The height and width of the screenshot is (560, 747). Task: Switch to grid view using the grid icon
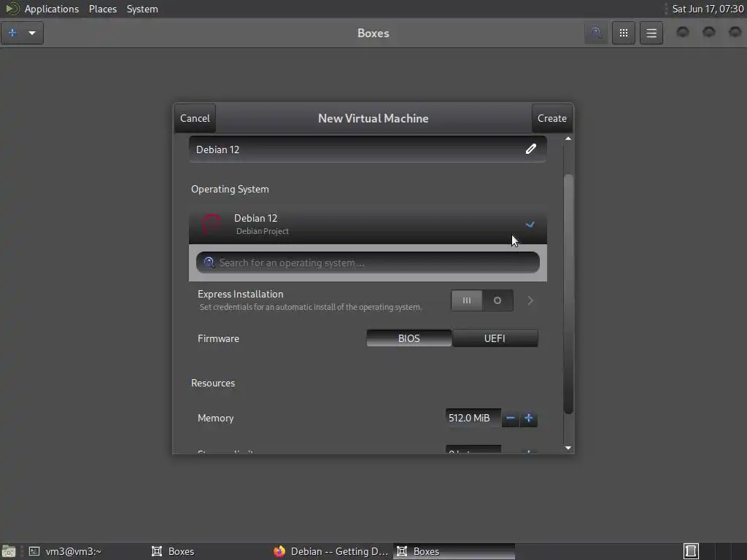pyautogui.click(x=623, y=33)
